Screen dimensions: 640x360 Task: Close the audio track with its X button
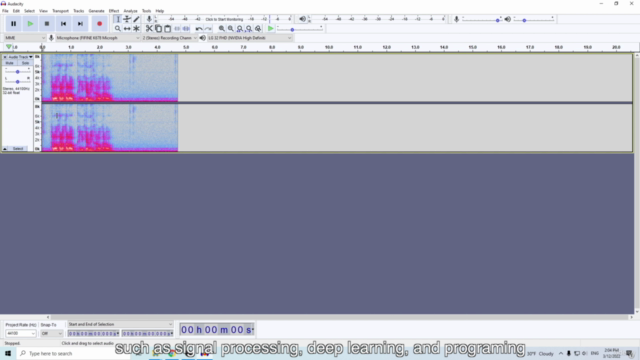5,57
